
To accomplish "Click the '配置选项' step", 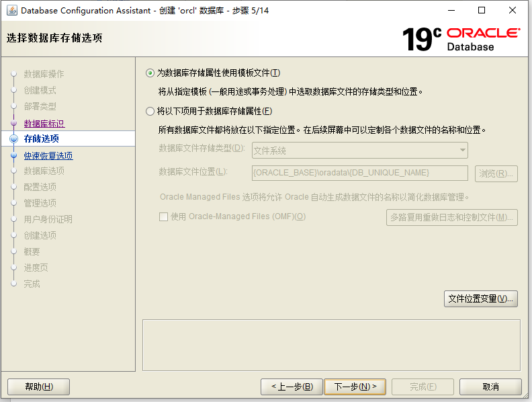I will pyautogui.click(x=40, y=187).
